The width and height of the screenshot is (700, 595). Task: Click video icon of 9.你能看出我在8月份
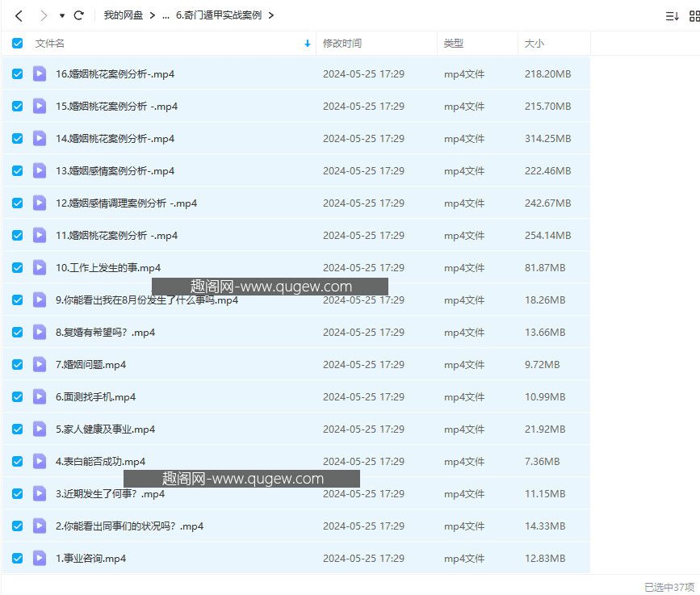tap(40, 300)
